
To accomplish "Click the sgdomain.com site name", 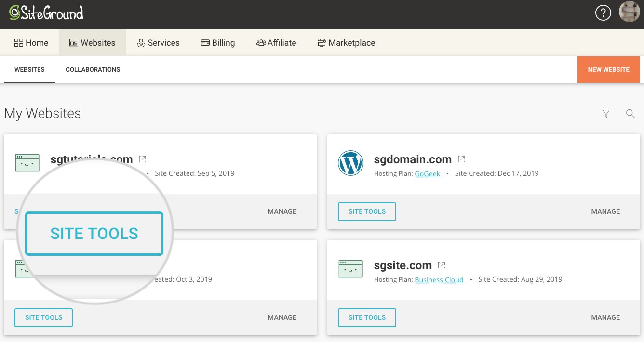I will coord(413,159).
